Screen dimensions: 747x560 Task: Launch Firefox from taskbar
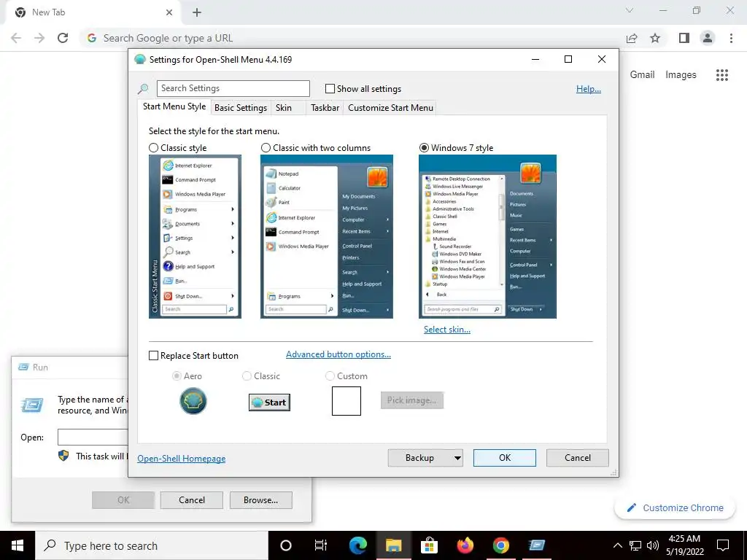coord(465,545)
